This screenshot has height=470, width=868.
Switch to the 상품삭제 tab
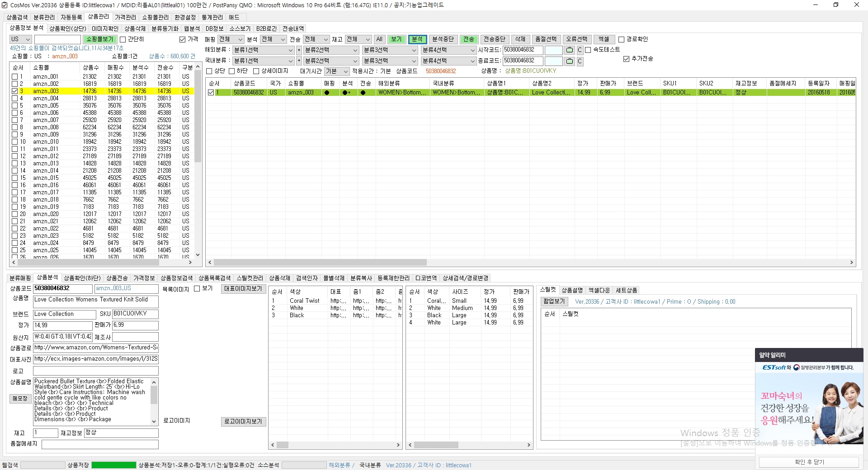(x=135, y=28)
